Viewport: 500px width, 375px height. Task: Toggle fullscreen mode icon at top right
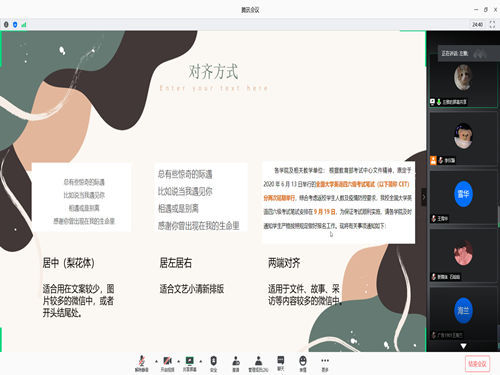coord(492,24)
